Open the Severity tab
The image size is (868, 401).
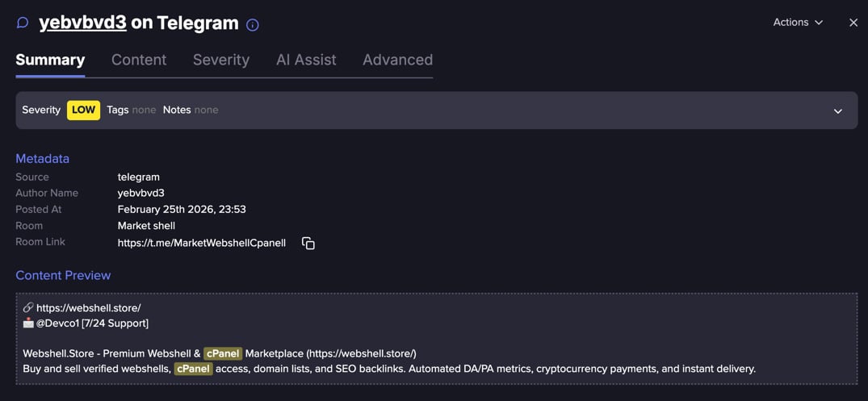(x=221, y=60)
